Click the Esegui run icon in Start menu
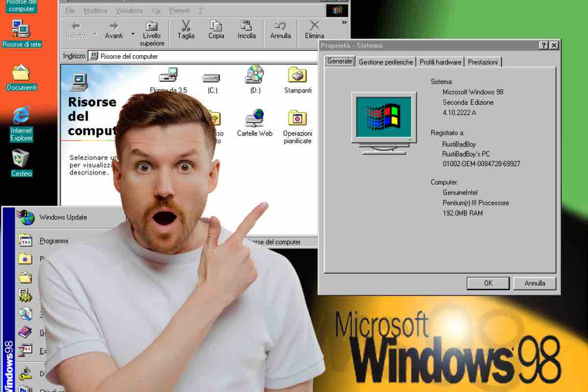The height and width of the screenshot is (392, 588). (x=25, y=350)
